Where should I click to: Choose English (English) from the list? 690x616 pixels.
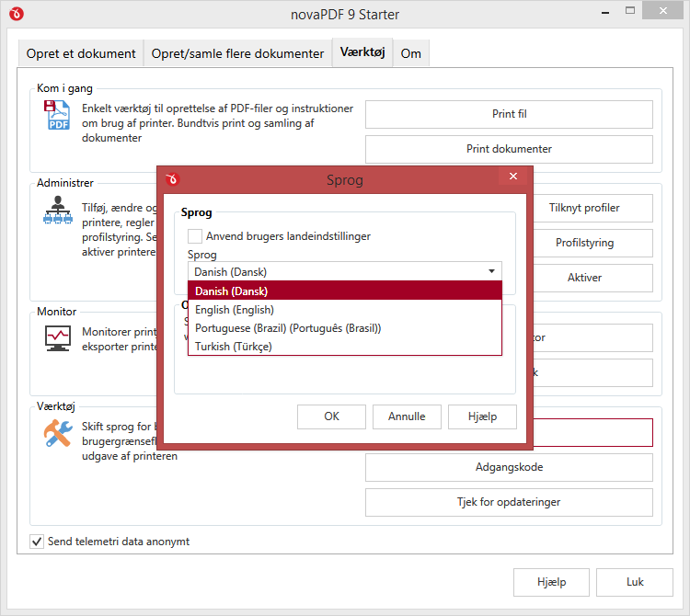click(x=345, y=310)
